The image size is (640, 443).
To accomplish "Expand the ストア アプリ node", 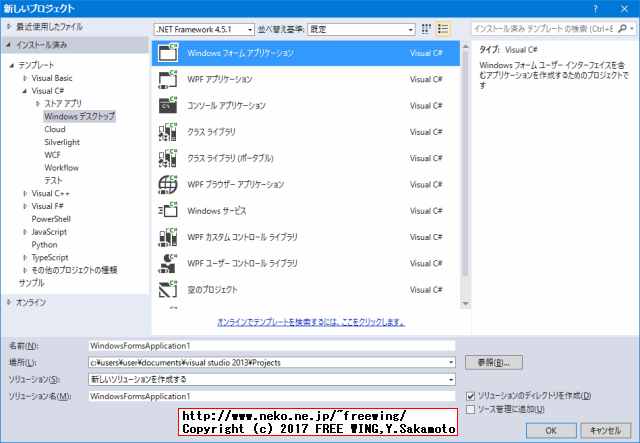I will pyautogui.click(x=38, y=104).
